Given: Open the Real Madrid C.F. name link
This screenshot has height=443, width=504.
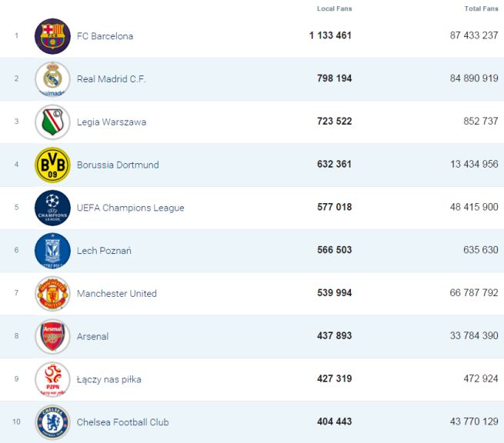Looking at the screenshot, I should (x=111, y=79).
